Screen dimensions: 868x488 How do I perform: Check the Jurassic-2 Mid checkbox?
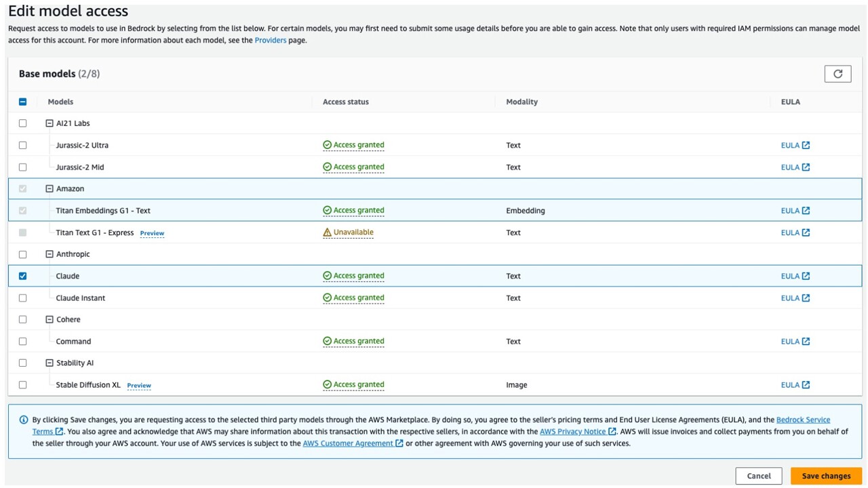(23, 167)
